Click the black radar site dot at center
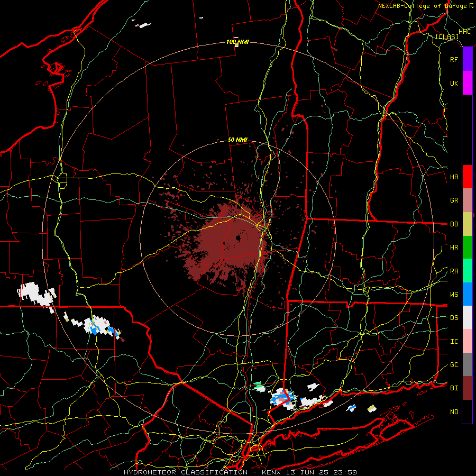Image resolution: width=476 pixels, height=476 pixels. pyautogui.click(x=239, y=237)
